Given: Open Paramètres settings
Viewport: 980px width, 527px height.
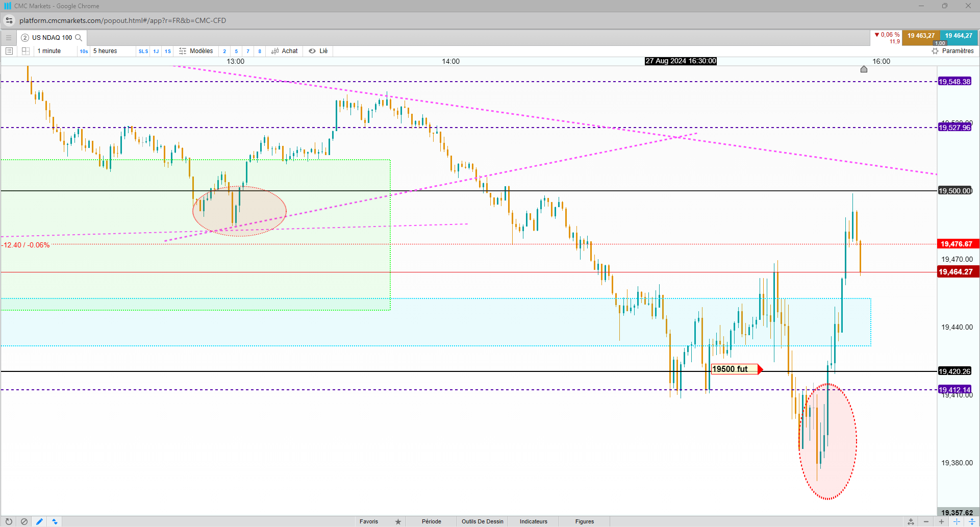Looking at the screenshot, I should pos(953,51).
